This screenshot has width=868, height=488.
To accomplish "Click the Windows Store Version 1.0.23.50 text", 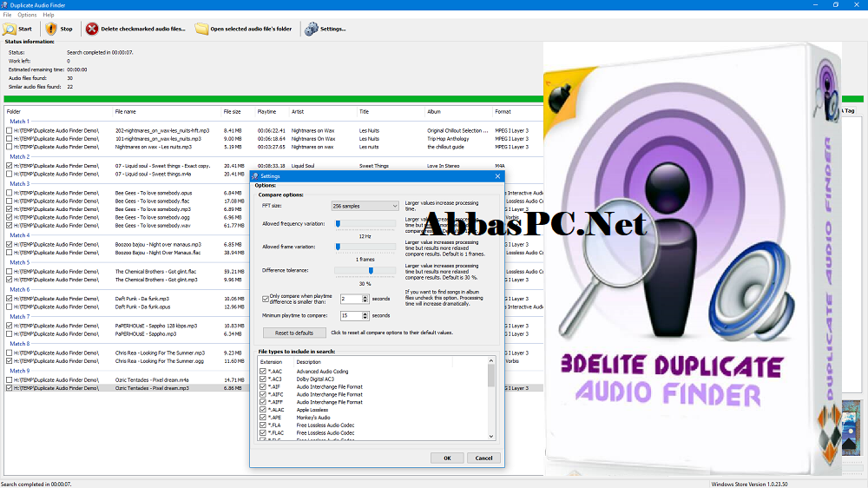I will pos(749,485).
